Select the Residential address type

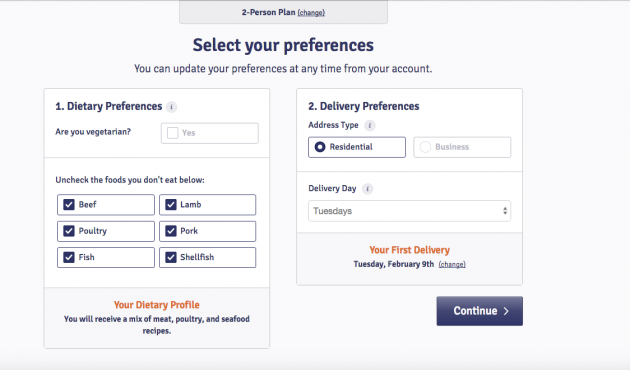(x=357, y=147)
